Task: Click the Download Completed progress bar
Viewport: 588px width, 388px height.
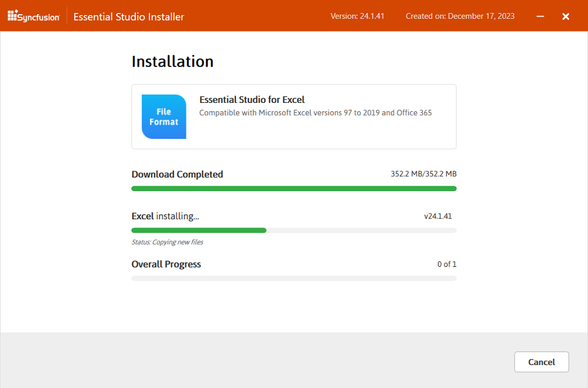Action: (x=293, y=188)
